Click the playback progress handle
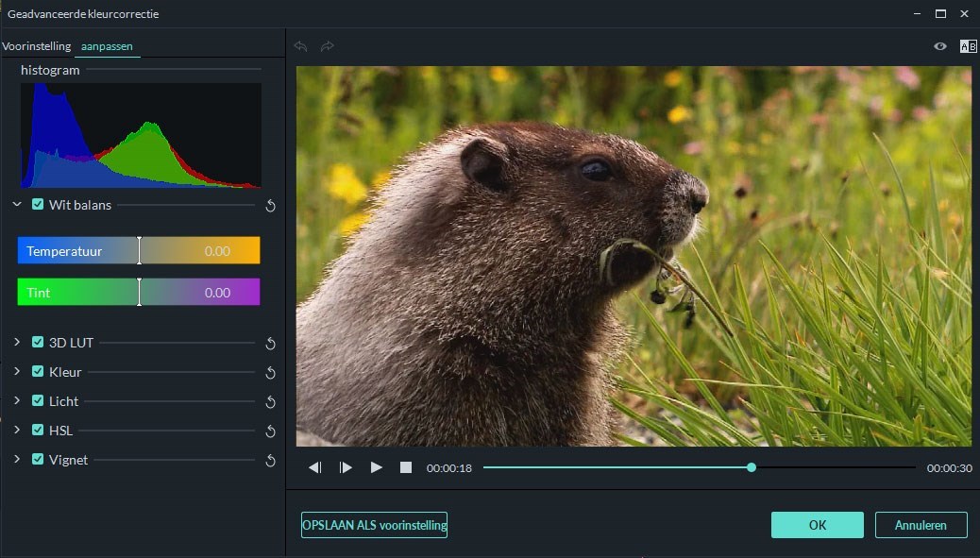 (752, 467)
